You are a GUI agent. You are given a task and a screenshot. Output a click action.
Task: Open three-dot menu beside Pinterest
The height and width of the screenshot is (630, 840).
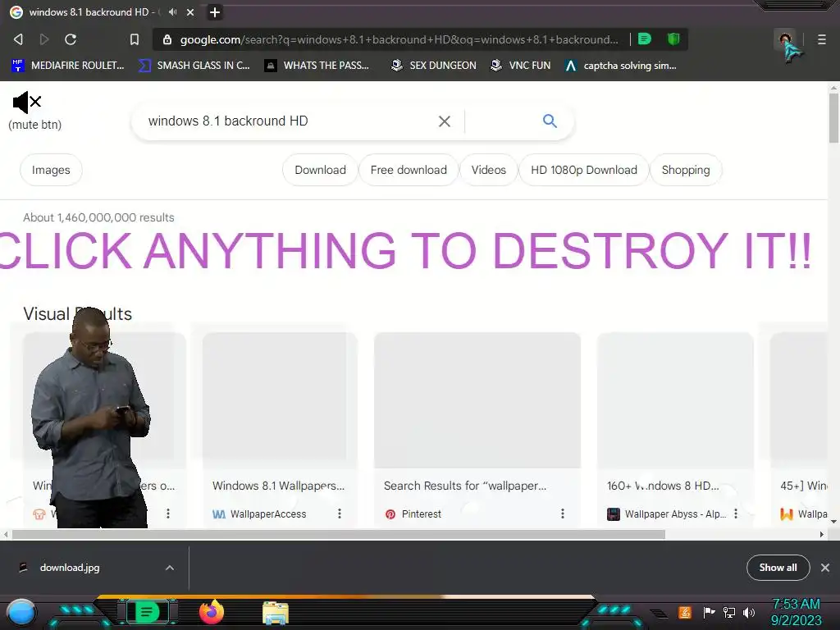pyautogui.click(x=563, y=514)
